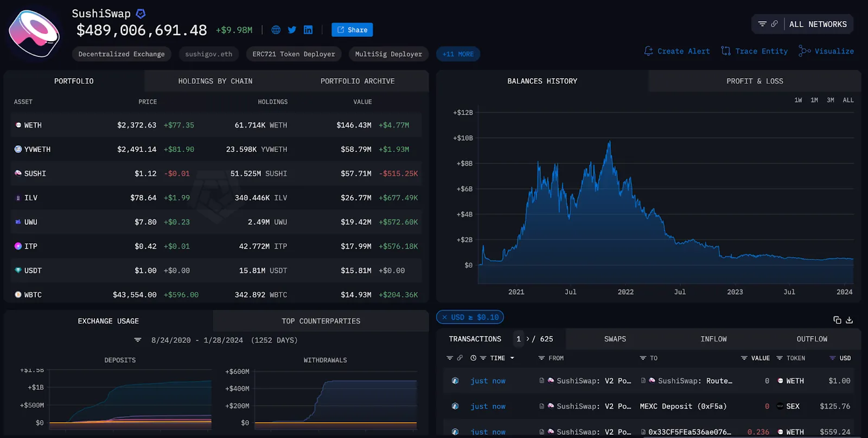
Task: Click the Twitter bird icon
Action: (292, 30)
